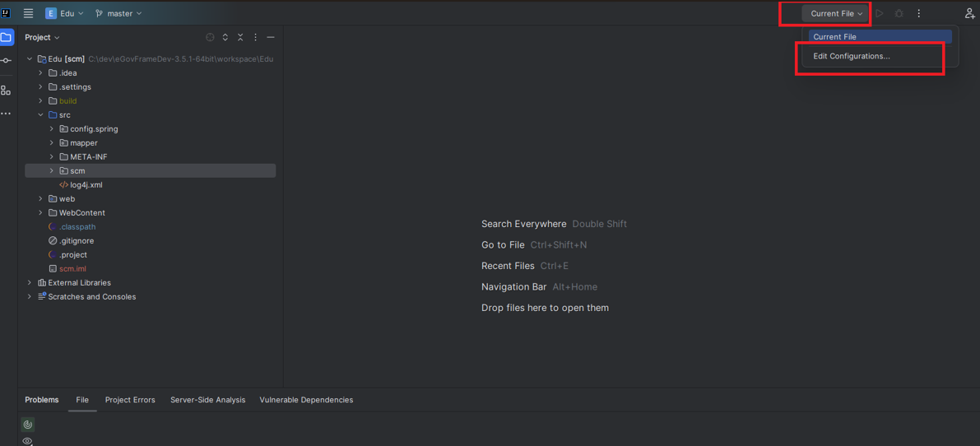980x446 pixels.
Task: Show more tool windows ellipsis
Action: point(6,114)
